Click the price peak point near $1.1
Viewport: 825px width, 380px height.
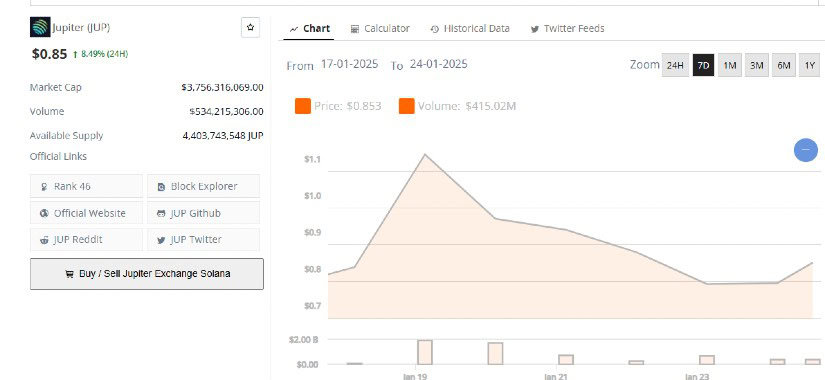425,154
